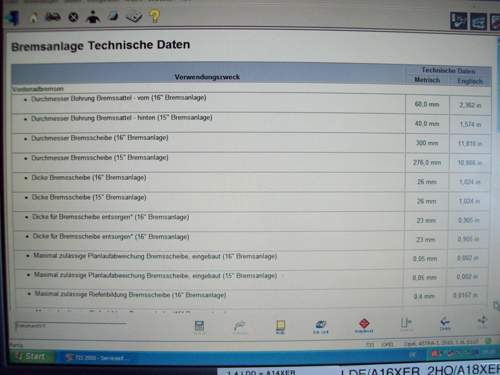This screenshot has width=500, height=375.
Task: Click the blue vehicle link icon at bottom
Action: tap(321, 327)
